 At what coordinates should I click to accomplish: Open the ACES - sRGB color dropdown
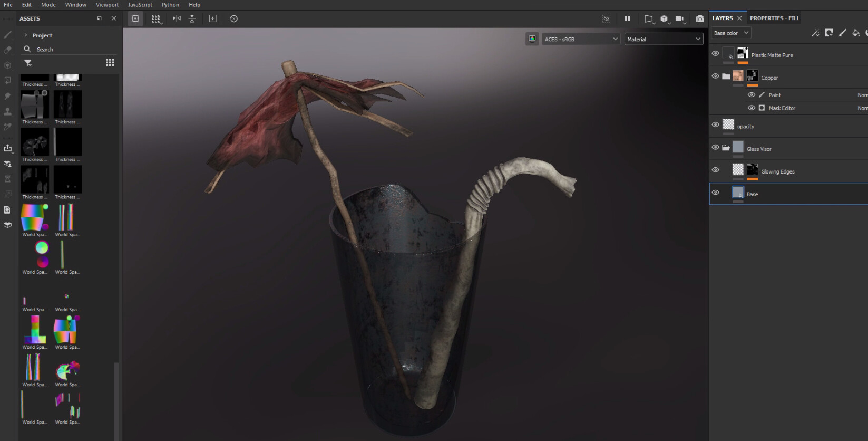581,39
